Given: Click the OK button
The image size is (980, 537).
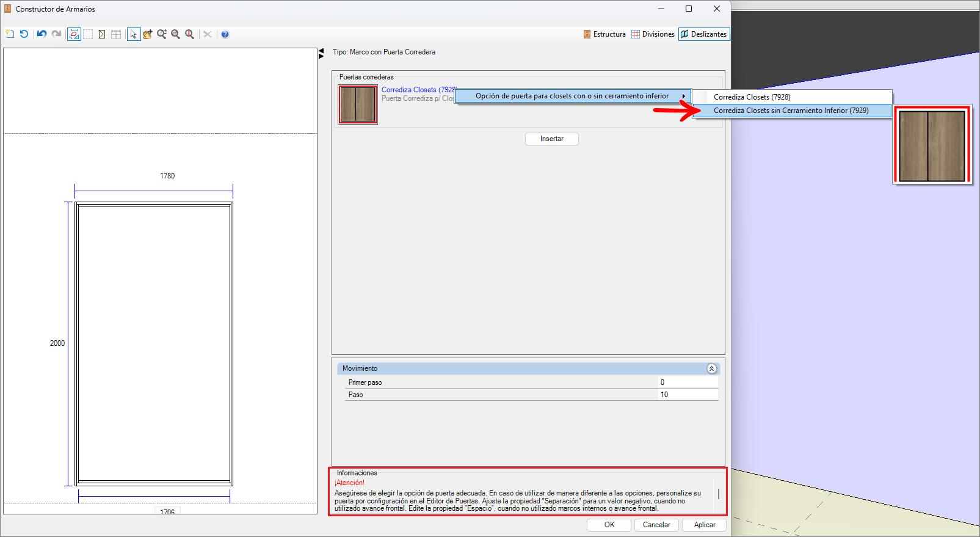Looking at the screenshot, I should 609,525.
